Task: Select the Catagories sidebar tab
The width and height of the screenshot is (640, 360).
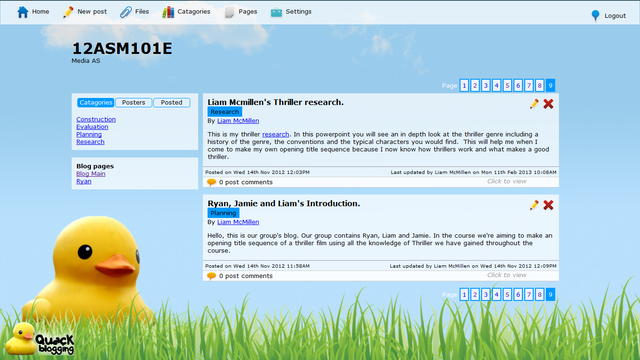Action: [x=96, y=102]
